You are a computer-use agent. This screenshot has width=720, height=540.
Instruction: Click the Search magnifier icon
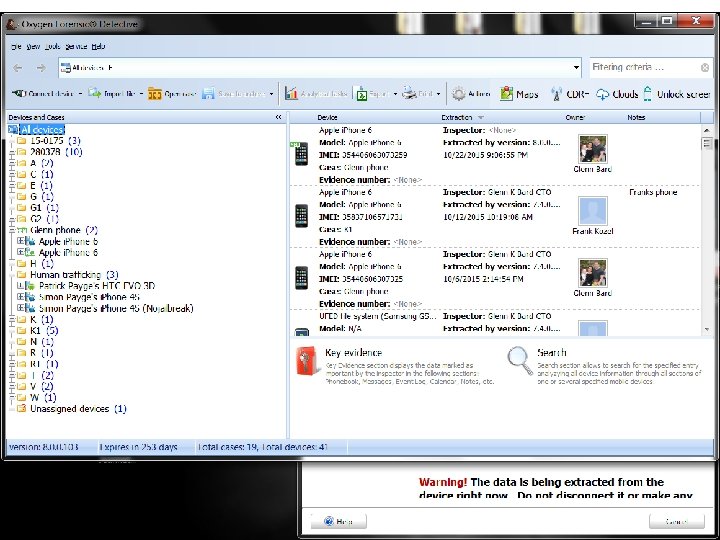[x=520, y=360]
